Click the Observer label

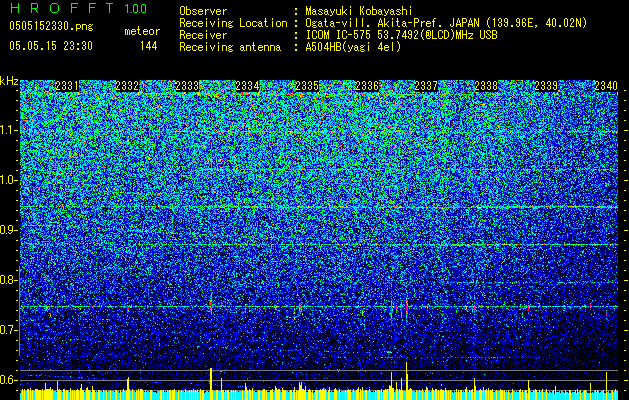tap(203, 11)
